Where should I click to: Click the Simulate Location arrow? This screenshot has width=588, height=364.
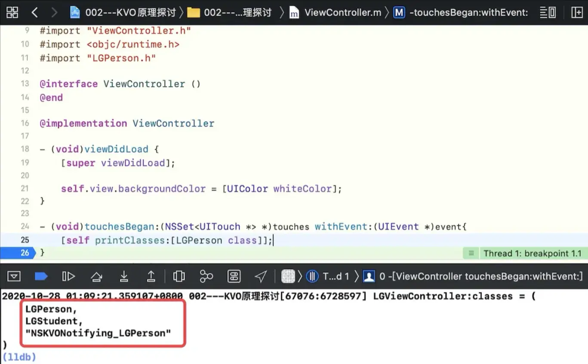[261, 276]
